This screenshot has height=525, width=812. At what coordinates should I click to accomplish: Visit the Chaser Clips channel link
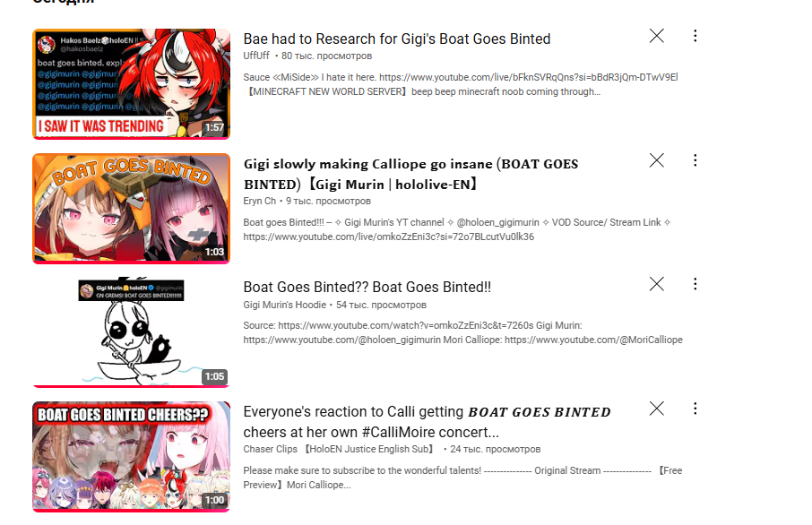[x=339, y=449]
